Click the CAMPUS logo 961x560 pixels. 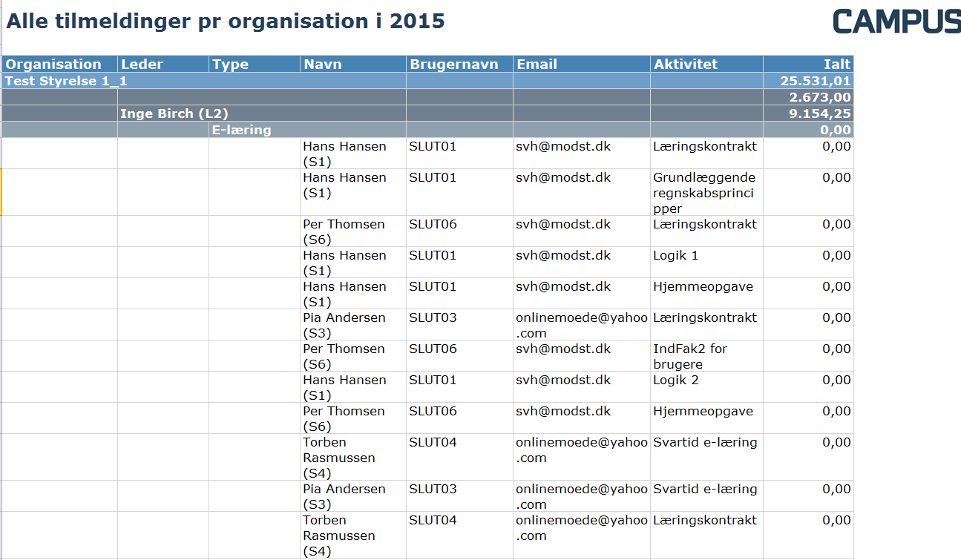[896, 21]
